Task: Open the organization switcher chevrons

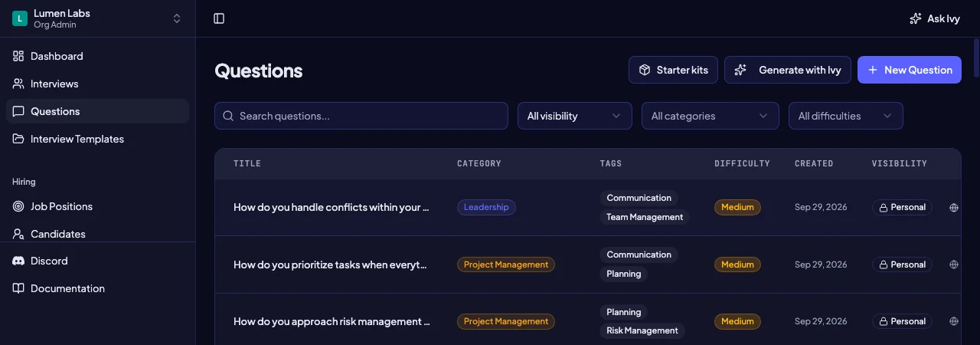Action: tap(177, 18)
